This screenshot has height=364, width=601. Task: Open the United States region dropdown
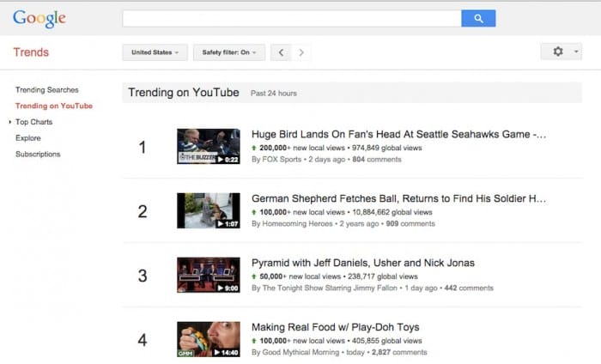pyautogui.click(x=155, y=52)
